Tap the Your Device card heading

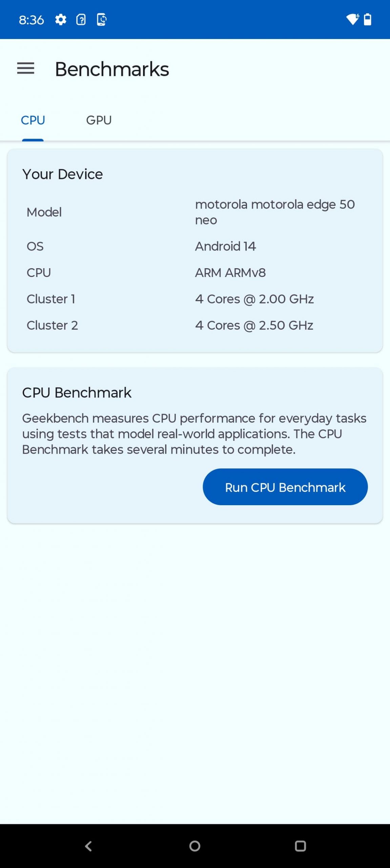click(62, 174)
